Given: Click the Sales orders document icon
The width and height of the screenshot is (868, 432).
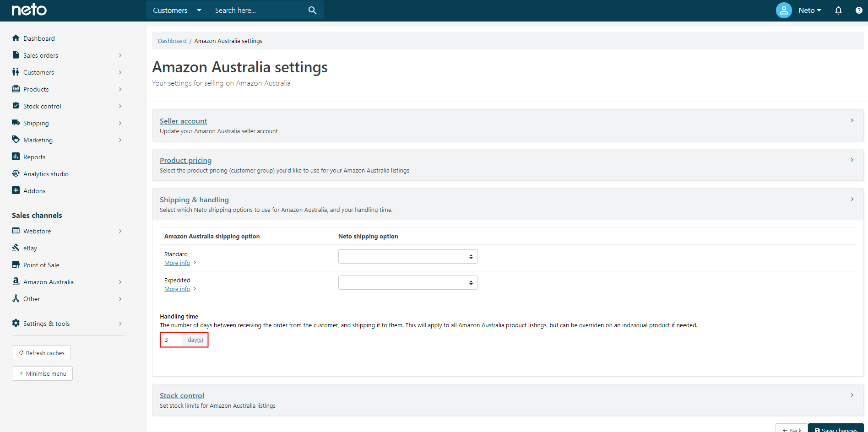Looking at the screenshot, I should pos(16,55).
